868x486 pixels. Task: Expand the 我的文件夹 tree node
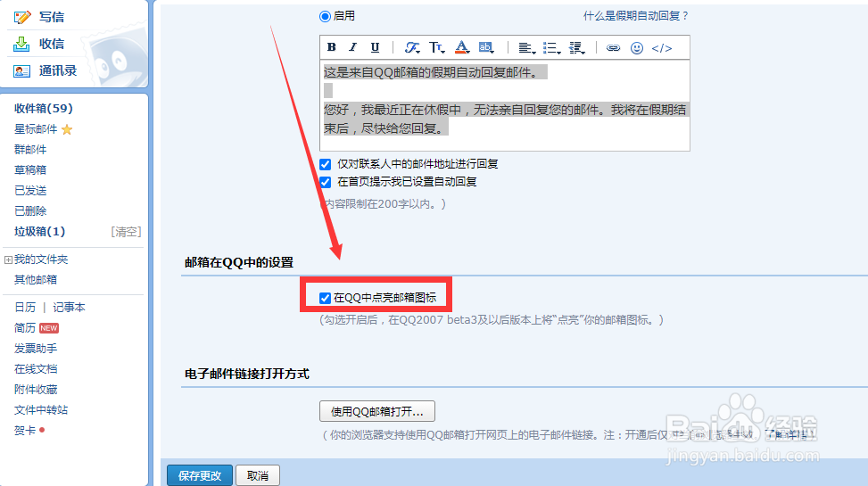pyautogui.click(x=8, y=259)
